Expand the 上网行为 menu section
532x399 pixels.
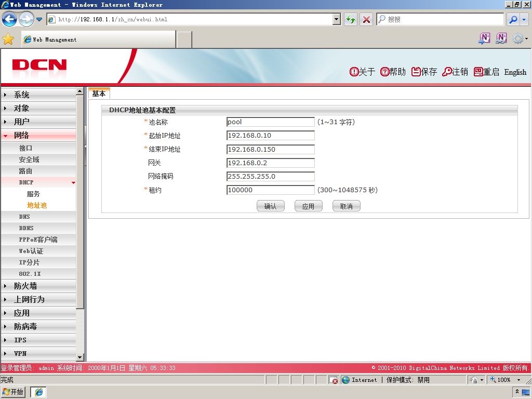(38, 300)
